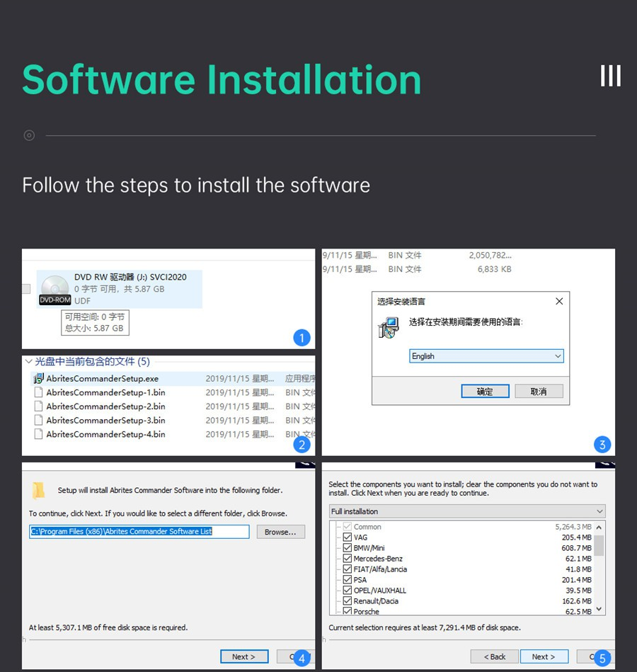Click the setup icon in language dialog
The width and height of the screenshot is (637, 672).
388,328
